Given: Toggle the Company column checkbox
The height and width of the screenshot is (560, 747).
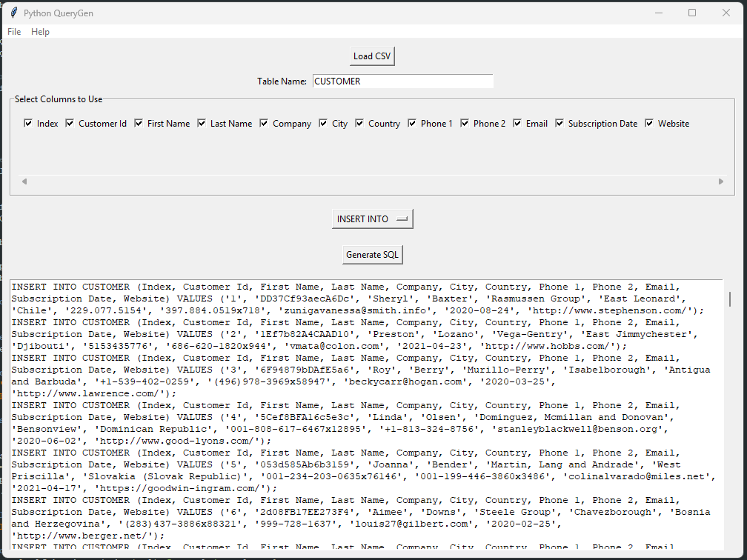Looking at the screenshot, I should 264,123.
